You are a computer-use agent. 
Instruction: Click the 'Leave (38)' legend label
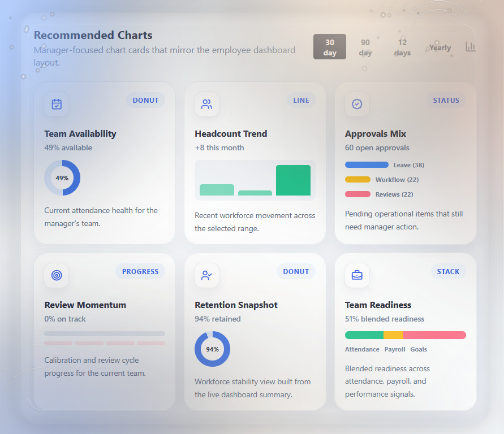pyautogui.click(x=409, y=165)
